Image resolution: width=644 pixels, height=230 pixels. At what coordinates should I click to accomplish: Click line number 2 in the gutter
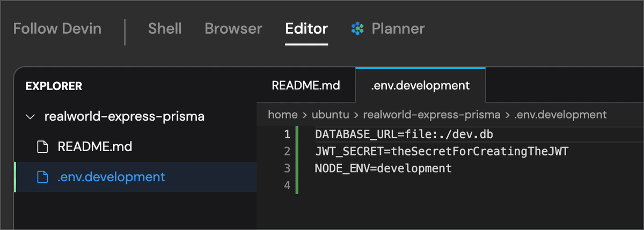click(287, 151)
